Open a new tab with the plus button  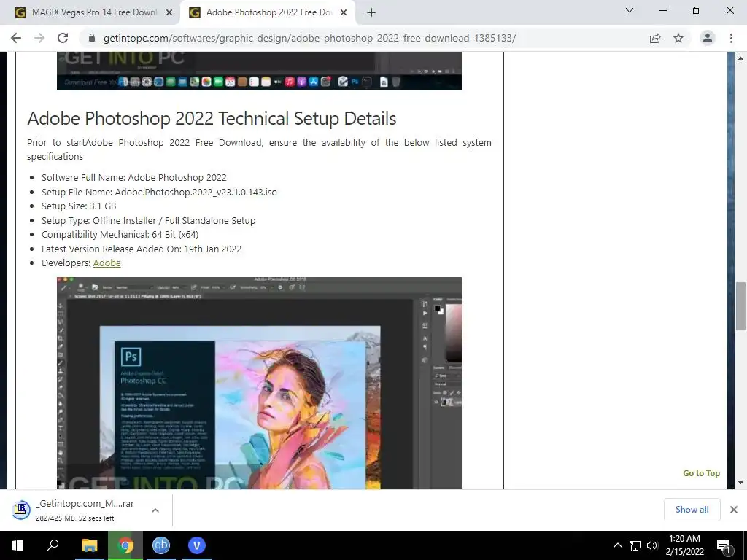[x=371, y=13]
